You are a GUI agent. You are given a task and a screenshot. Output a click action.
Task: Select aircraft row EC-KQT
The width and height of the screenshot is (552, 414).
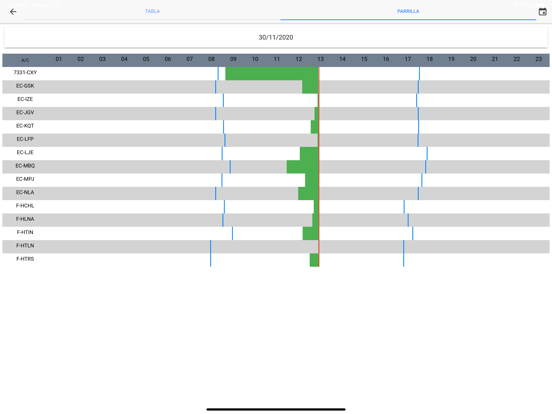click(x=276, y=127)
